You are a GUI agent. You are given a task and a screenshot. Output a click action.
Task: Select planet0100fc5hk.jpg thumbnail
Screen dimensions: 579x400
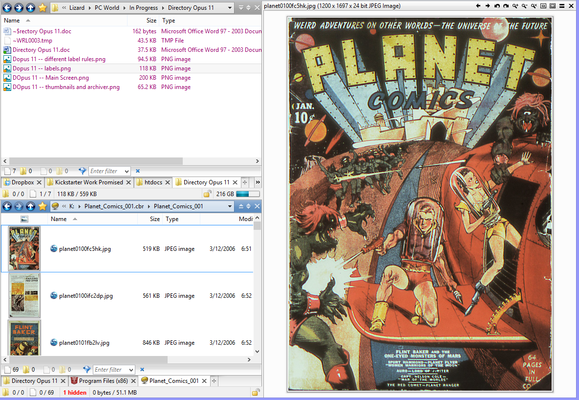pyautogui.click(x=24, y=248)
